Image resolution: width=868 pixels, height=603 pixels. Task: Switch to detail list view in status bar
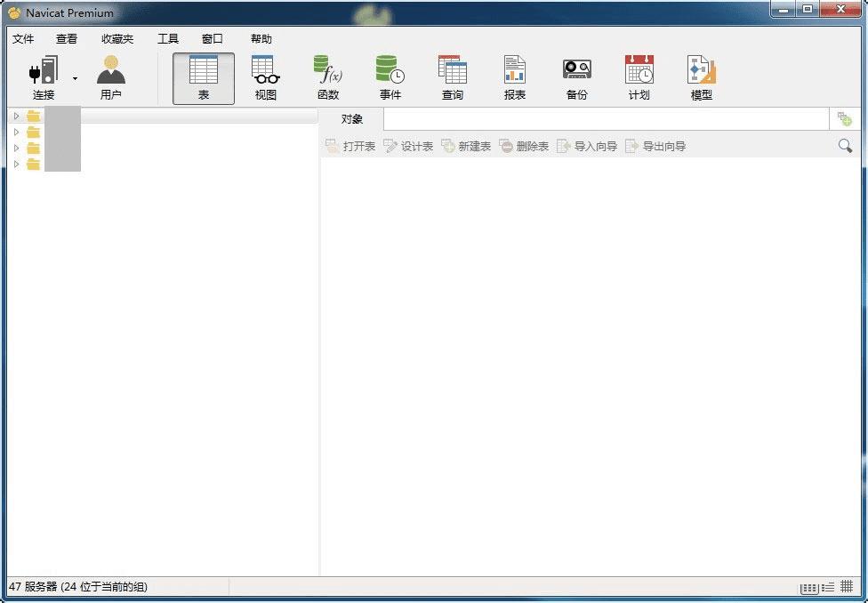(828, 588)
